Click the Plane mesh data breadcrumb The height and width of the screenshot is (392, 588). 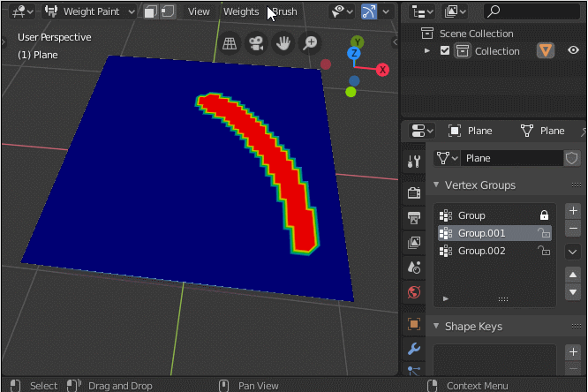[x=543, y=131]
